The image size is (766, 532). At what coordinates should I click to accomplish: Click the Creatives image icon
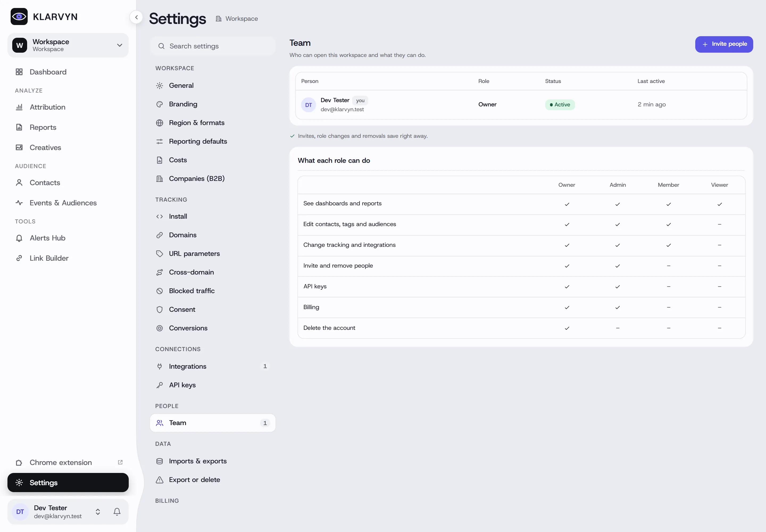pos(19,147)
